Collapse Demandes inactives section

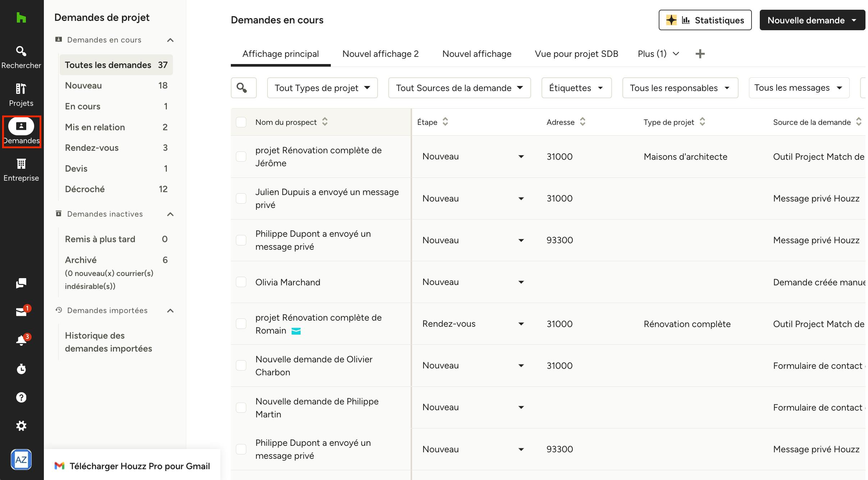click(170, 214)
